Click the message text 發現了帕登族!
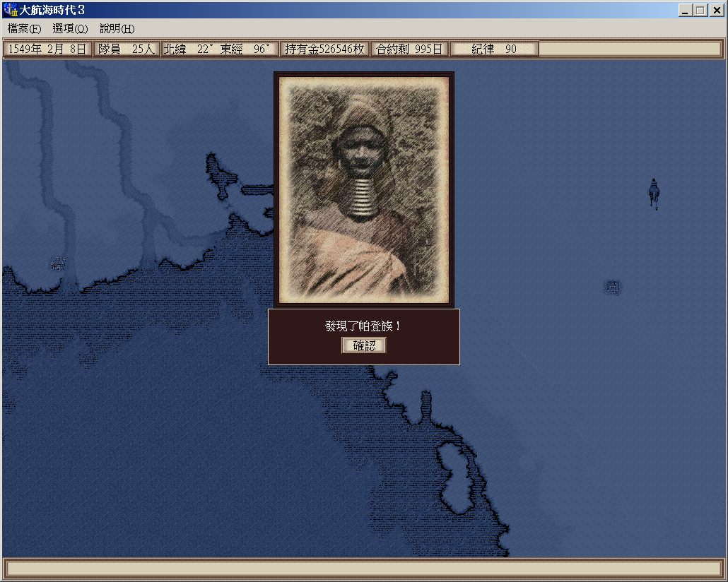This screenshot has height=582, width=728. (x=363, y=326)
